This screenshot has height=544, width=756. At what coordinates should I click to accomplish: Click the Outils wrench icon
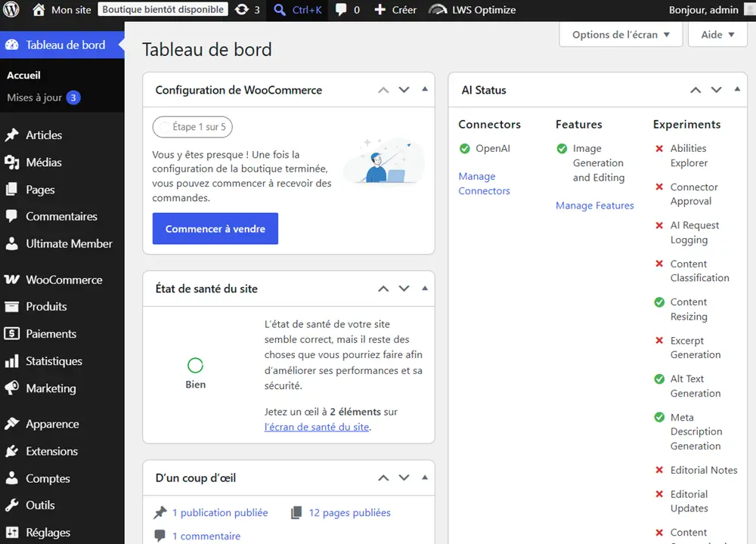point(12,505)
